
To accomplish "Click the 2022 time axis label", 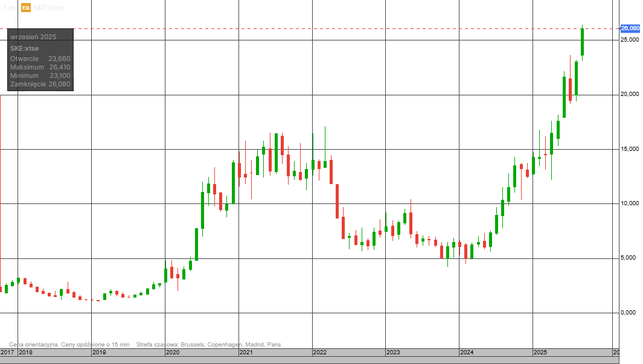I will point(319,352).
